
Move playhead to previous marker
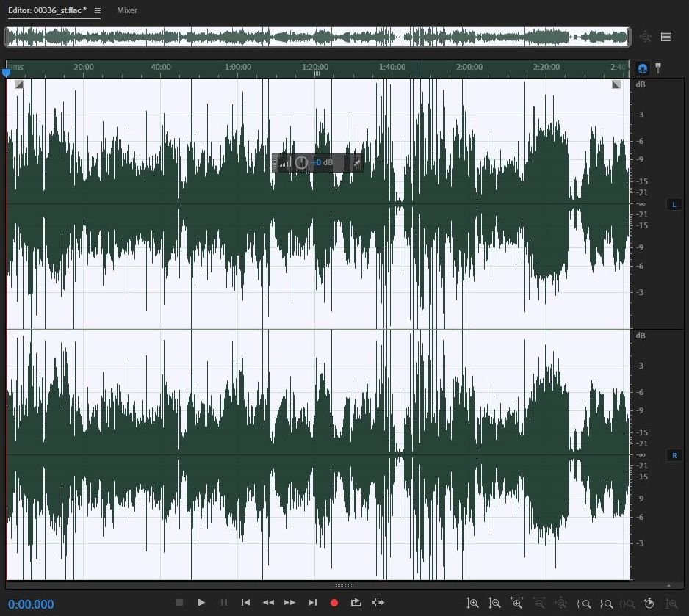pyautogui.click(x=246, y=603)
